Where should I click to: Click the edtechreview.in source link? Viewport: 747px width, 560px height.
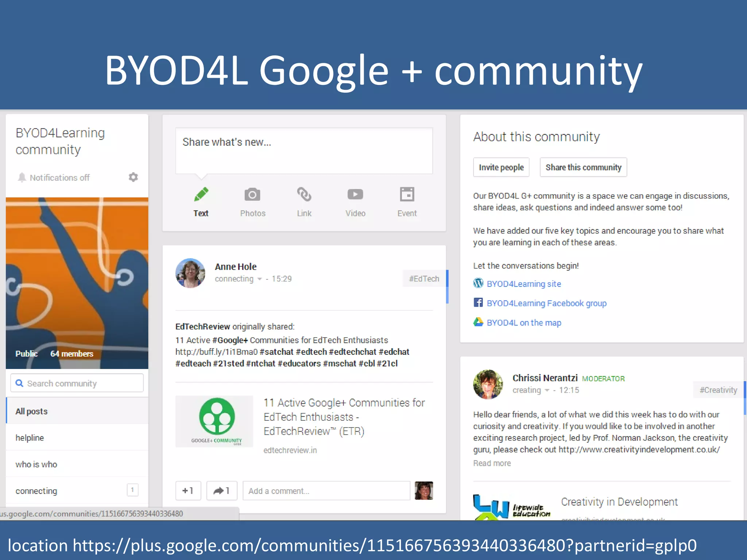290,450
